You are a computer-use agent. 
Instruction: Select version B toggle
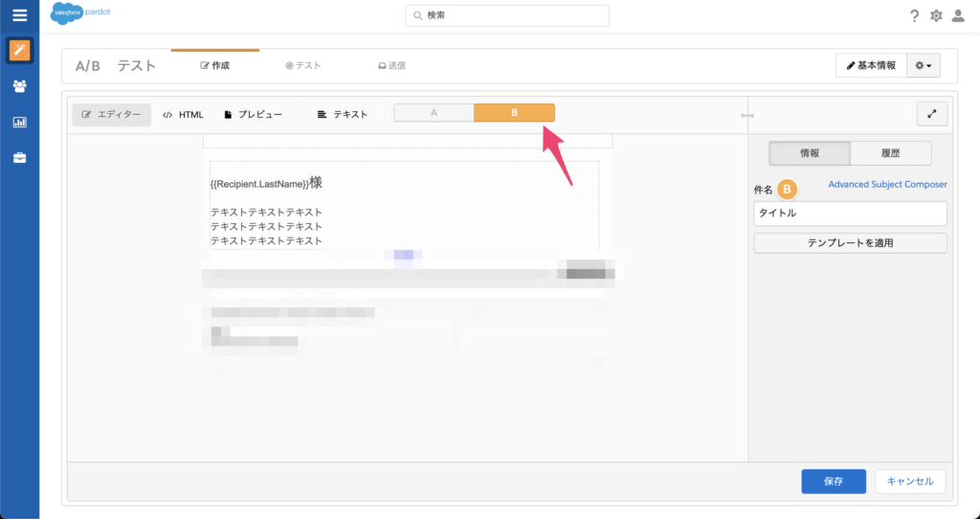pos(514,113)
